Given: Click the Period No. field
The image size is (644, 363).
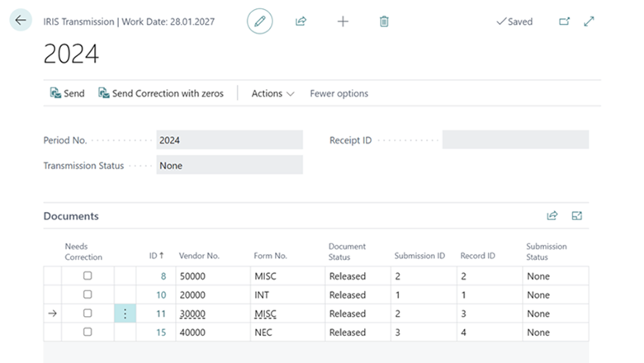Looking at the screenshot, I should pos(229,140).
